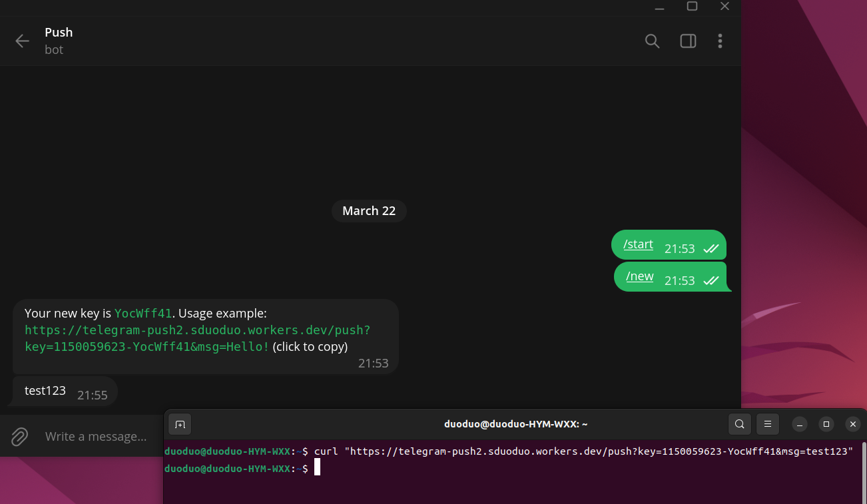Viewport: 867px width, 504px height.
Task: Search within the Push bot chat
Action: (652, 41)
